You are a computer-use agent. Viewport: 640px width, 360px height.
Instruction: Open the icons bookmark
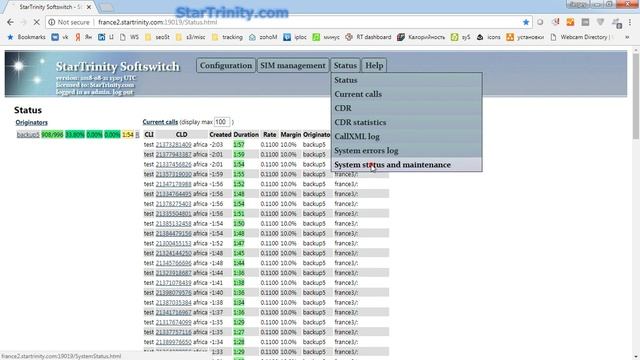pos(489,37)
